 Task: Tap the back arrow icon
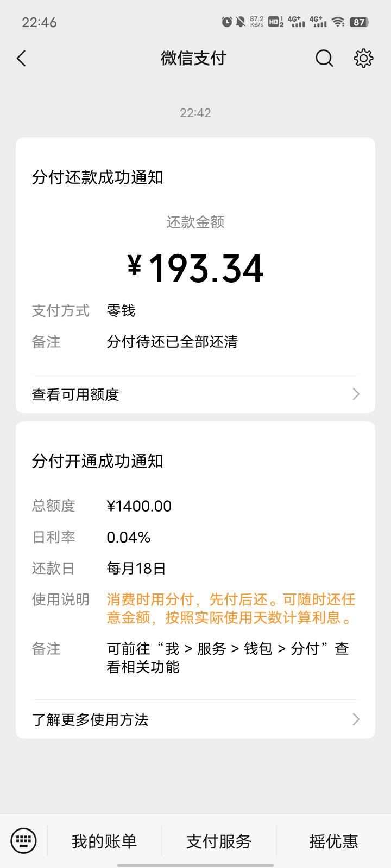click(x=22, y=58)
